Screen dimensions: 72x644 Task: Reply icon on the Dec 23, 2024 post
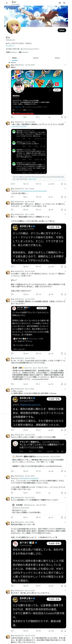coord(12,184)
